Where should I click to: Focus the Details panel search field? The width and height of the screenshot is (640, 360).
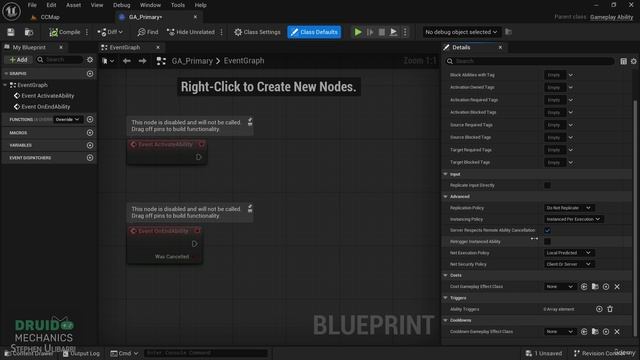[530, 61]
